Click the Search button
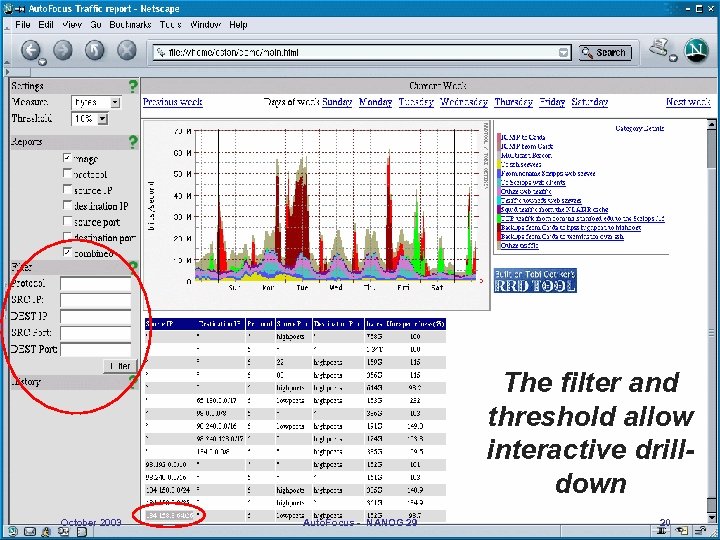This screenshot has height=540, width=720. (x=605, y=52)
